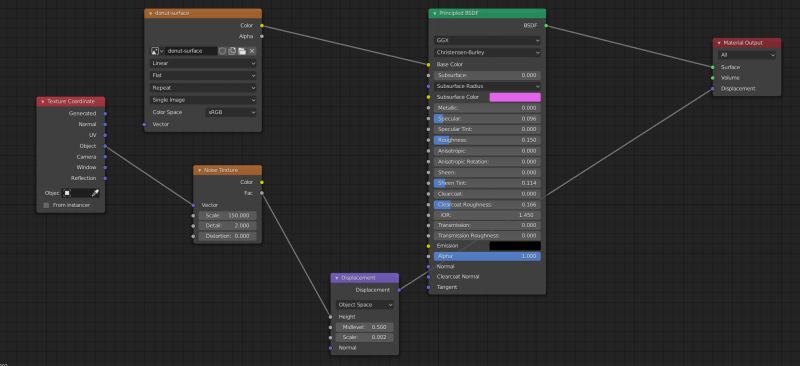800x366 pixels.
Task: Click the Displacement node Scale field
Action: coord(365,337)
